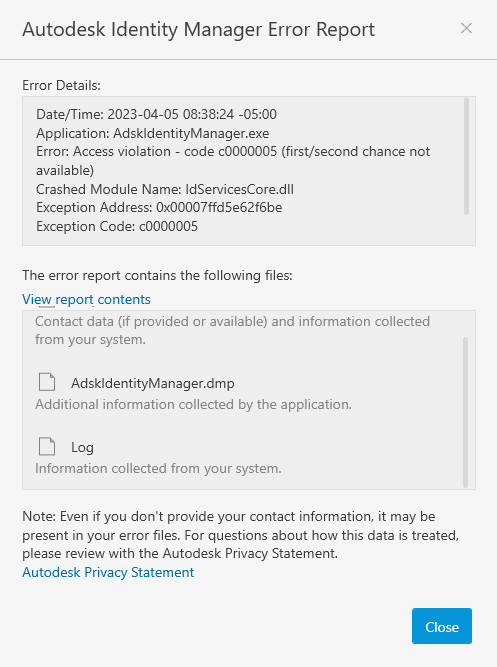Click the Exception Address: 0x00007ffd5e62f6be line
The image size is (497, 667).
(x=159, y=207)
